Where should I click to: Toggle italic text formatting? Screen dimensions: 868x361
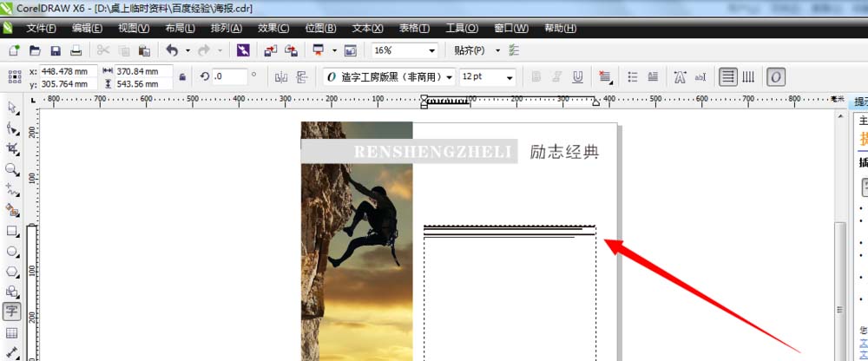[x=557, y=77]
